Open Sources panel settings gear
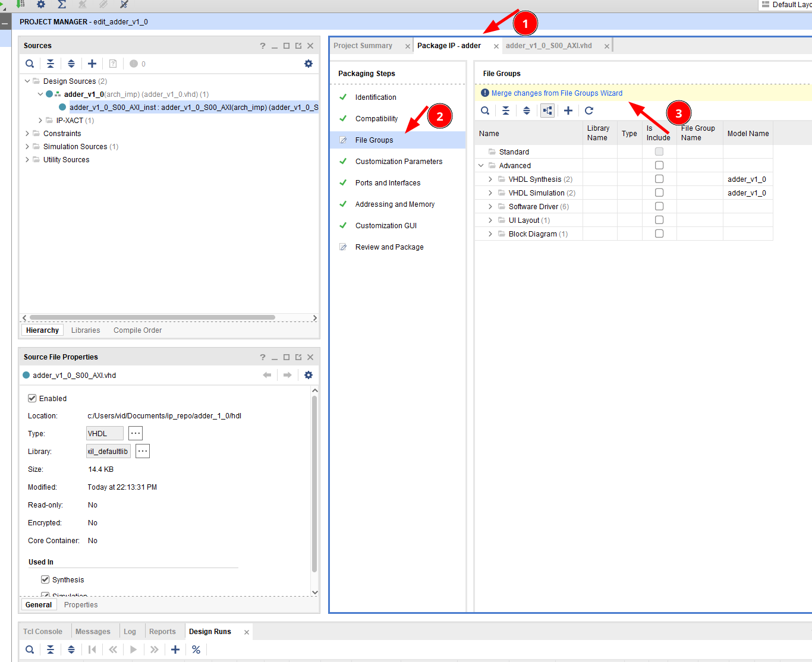The width and height of the screenshot is (812, 662). click(x=309, y=64)
